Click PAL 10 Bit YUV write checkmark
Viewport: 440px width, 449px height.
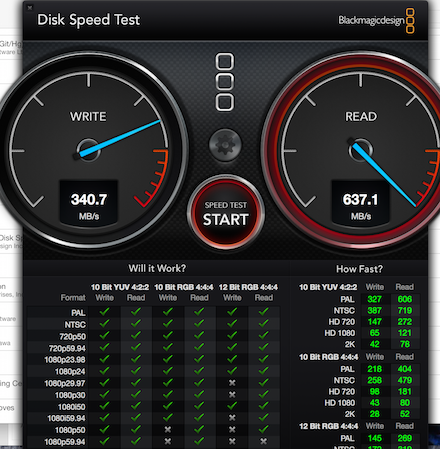click(104, 312)
